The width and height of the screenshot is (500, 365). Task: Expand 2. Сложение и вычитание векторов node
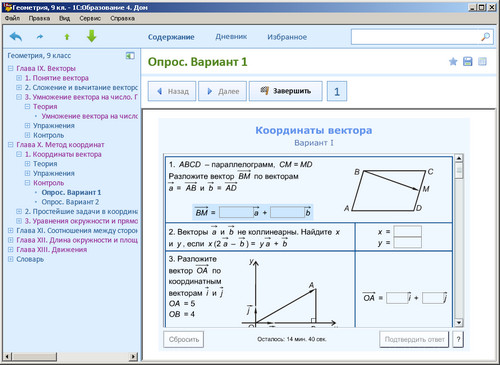[x=19, y=87]
